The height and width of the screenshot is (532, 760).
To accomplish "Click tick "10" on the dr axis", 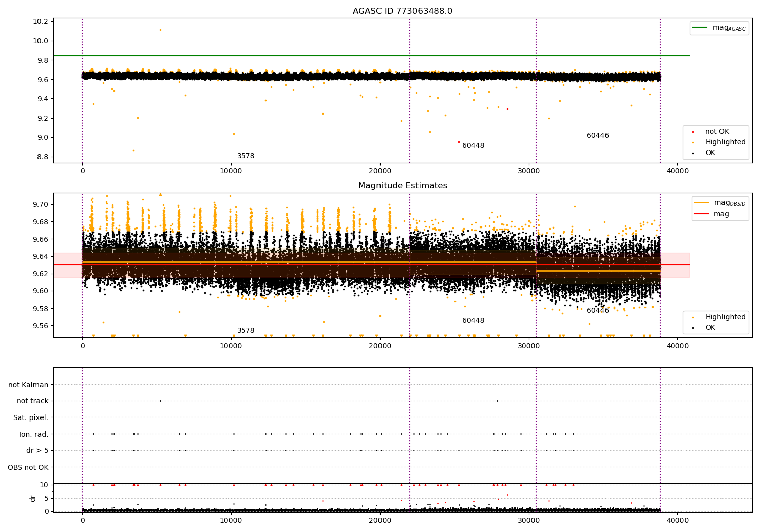I will (x=44, y=485).
